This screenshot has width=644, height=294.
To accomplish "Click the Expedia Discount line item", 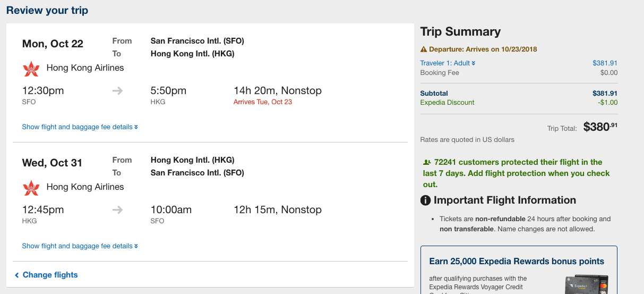I will pyautogui.click(x=447, y=103).
